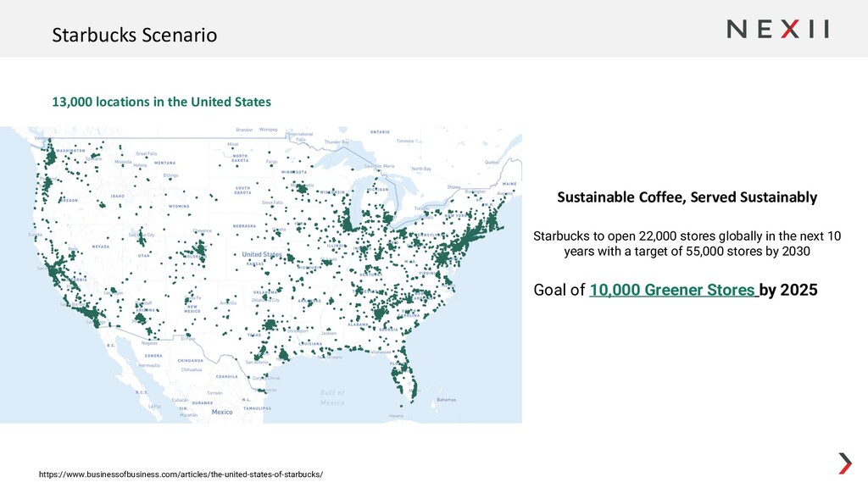The height and width of the screenshot is (488, 868).
Task: Click the 'NEVADA' map label
Action: click(x=101, y=247)
